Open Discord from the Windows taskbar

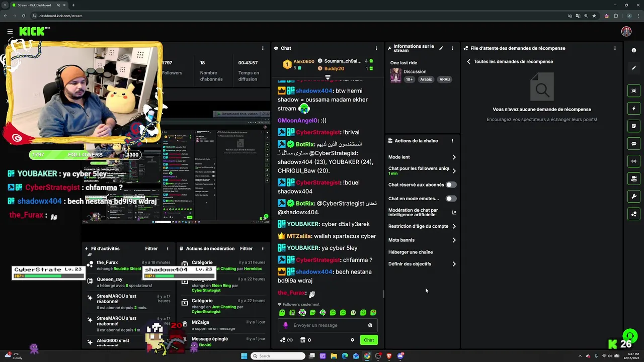[x=400, y=356]
